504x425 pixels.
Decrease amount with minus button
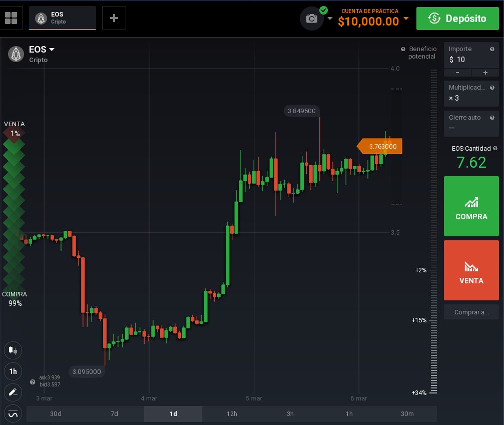(x=457, y=73)
